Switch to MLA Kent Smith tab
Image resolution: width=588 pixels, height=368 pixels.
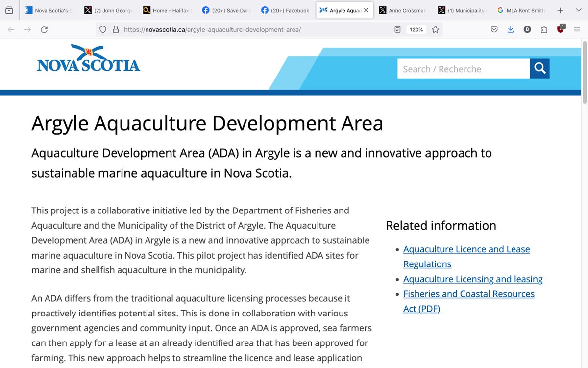click(x=521, y=10)
